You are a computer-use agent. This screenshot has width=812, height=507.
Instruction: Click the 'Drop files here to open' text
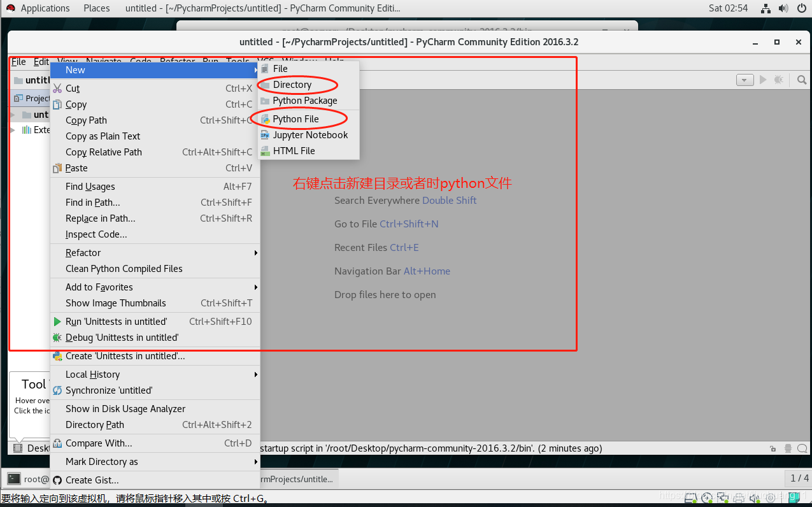pos(385,295)
